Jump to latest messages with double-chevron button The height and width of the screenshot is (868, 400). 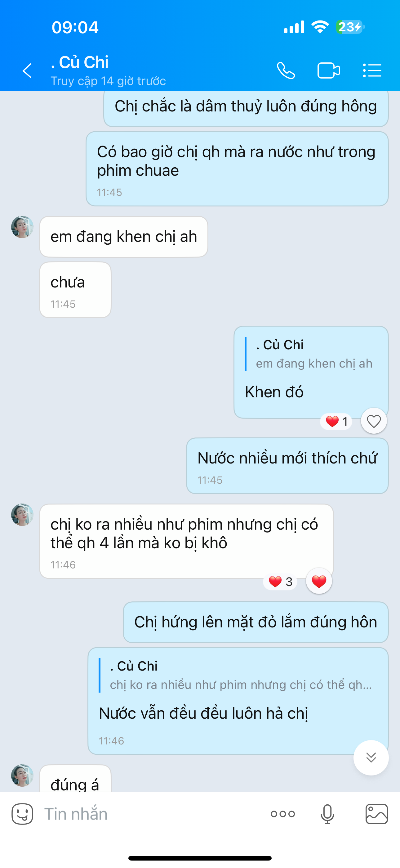(371, 757)
